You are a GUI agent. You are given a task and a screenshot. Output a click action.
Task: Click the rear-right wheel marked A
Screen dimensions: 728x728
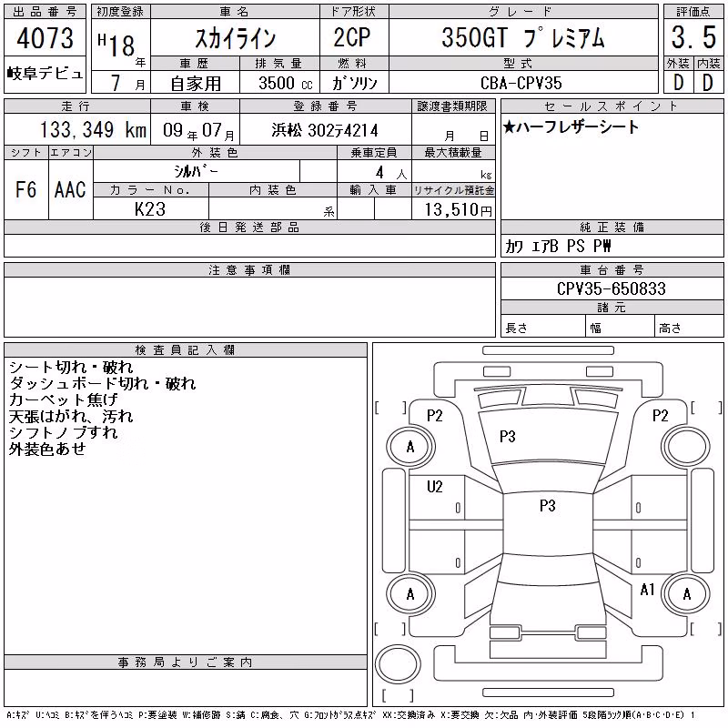click(686, 594)
